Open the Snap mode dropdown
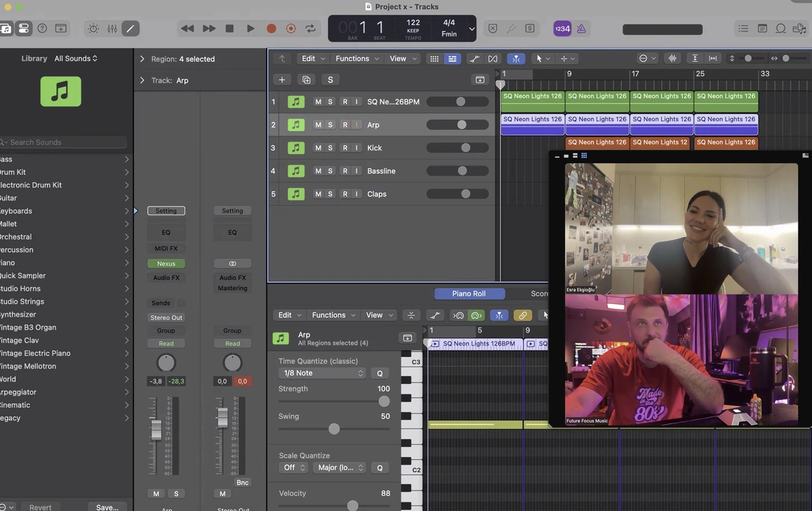This screenshot has width=812, height=511. click(648, 59)
